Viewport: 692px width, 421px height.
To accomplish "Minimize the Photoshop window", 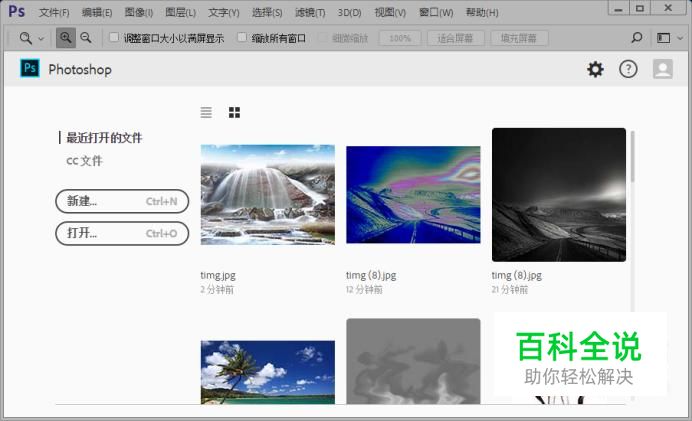I will [x=618, y=8].
